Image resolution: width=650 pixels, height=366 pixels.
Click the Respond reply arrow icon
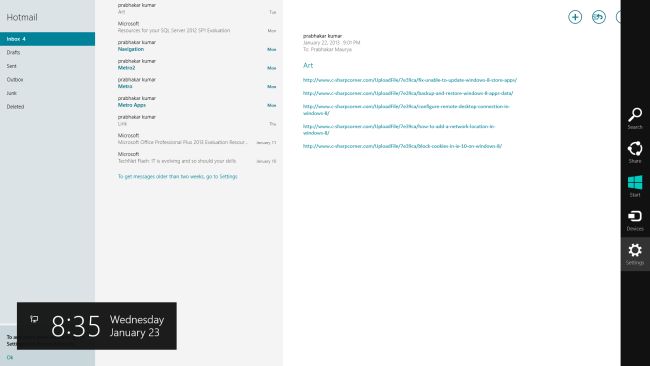pos(599,17)
